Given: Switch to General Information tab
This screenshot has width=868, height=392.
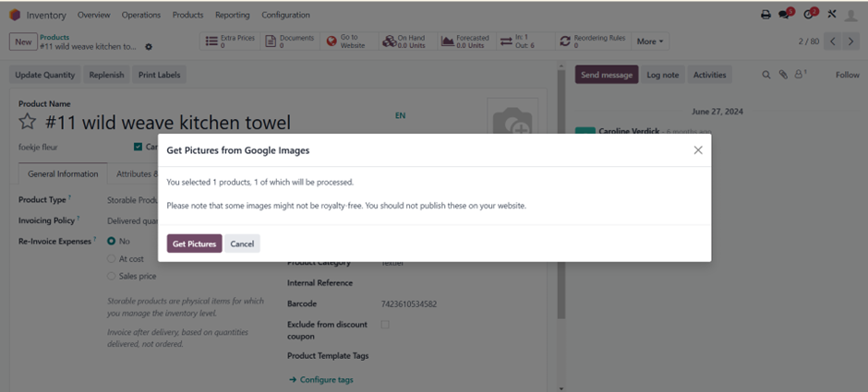Looking at the screenshot, I should coord(63,173).
